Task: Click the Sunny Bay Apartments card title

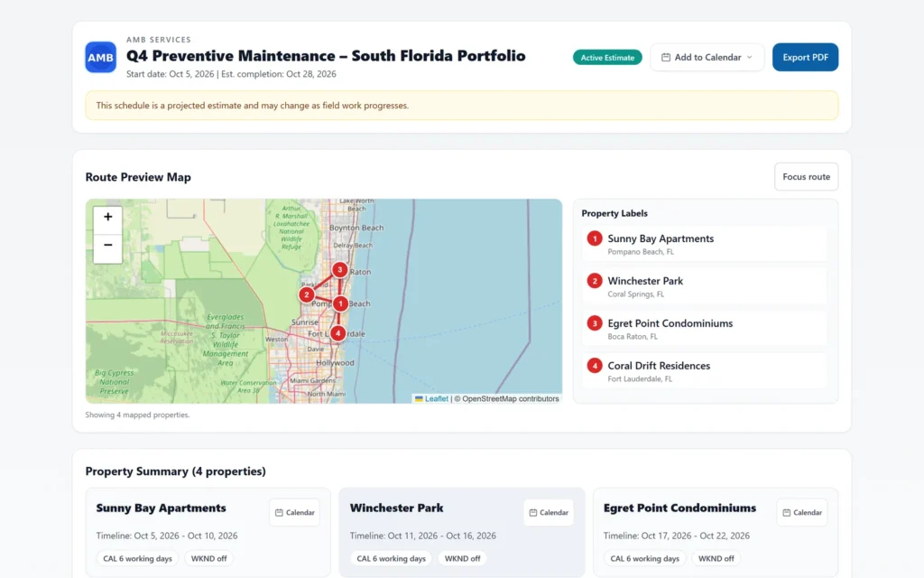Action: tap(161, 508)
